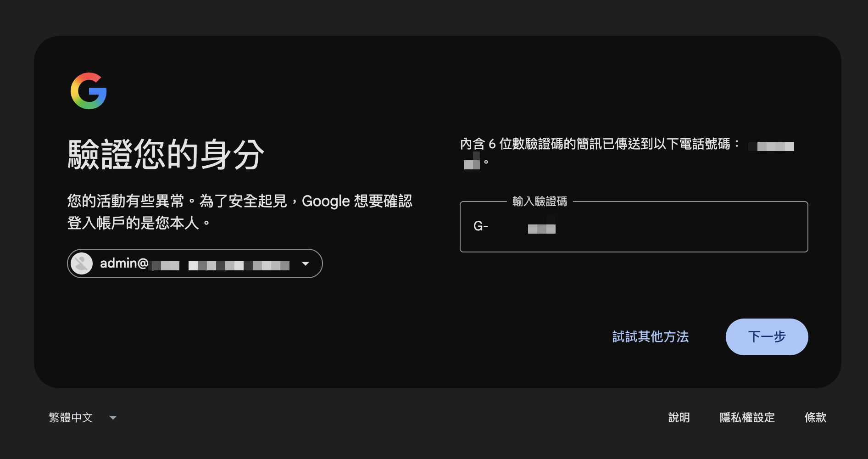The height and width of the screenshot is (459, 868).
Task: Click the G- prefix in code field
Action: (x=481, y=226)
